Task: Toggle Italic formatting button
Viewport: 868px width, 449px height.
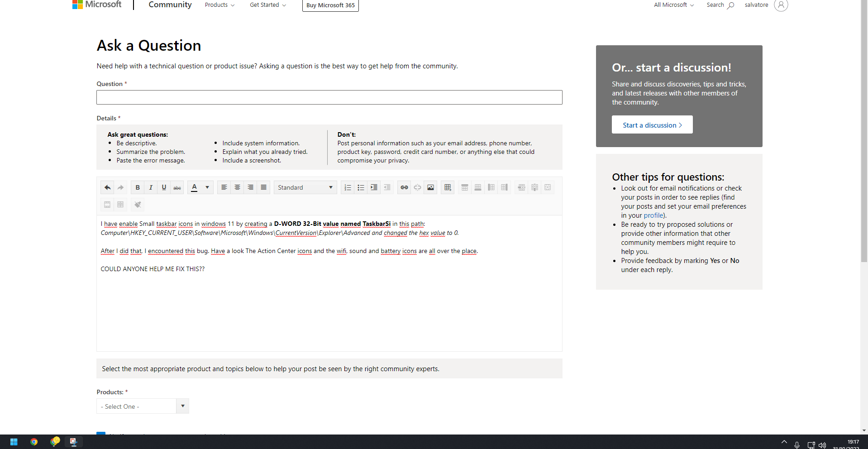Action: [151, 187]
